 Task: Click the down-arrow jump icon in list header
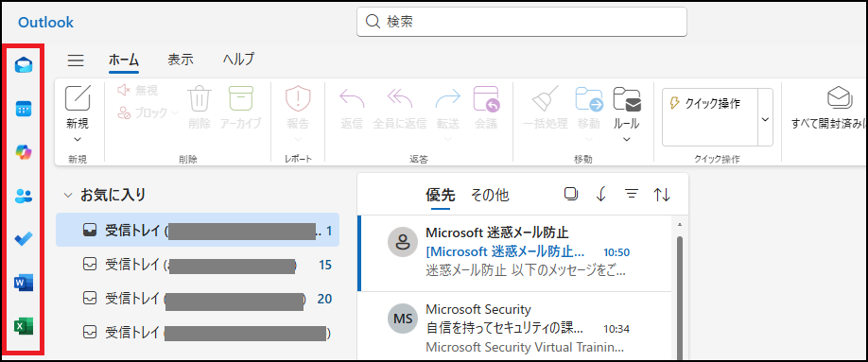pos(601,194)
